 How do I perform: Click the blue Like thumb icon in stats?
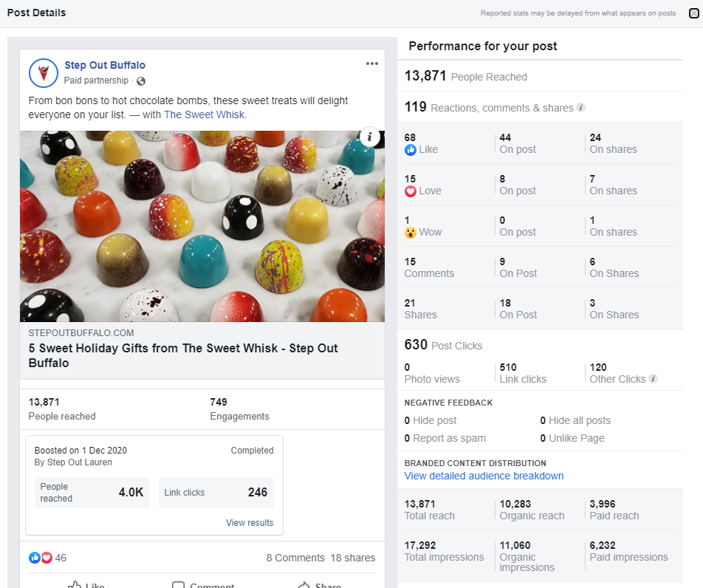point(411,150)
